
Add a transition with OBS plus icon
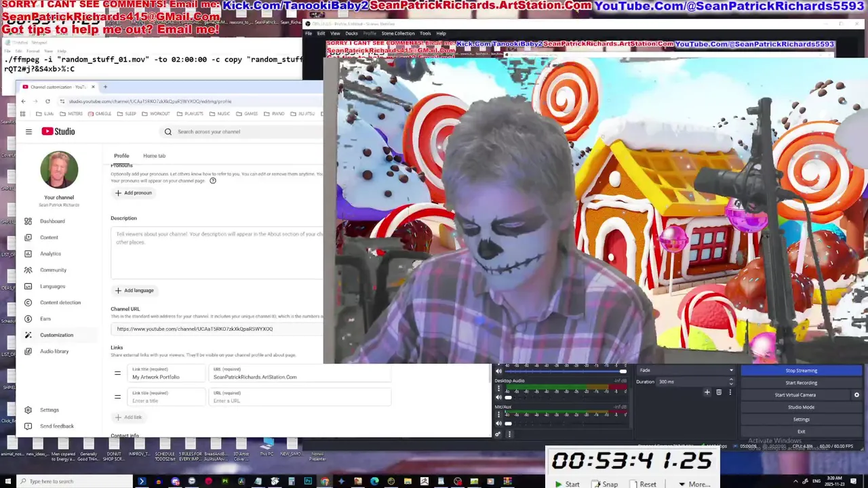pos(707,392)
